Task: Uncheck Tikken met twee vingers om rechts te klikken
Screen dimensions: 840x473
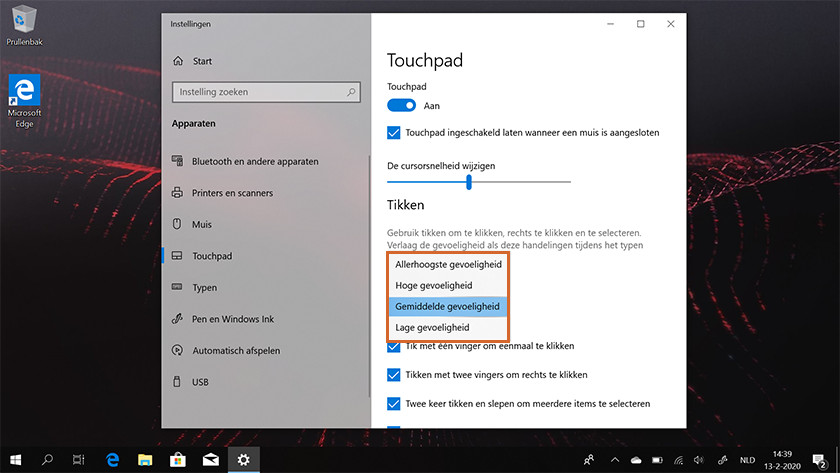Action: pyautogui.click(x=394, y=374)
